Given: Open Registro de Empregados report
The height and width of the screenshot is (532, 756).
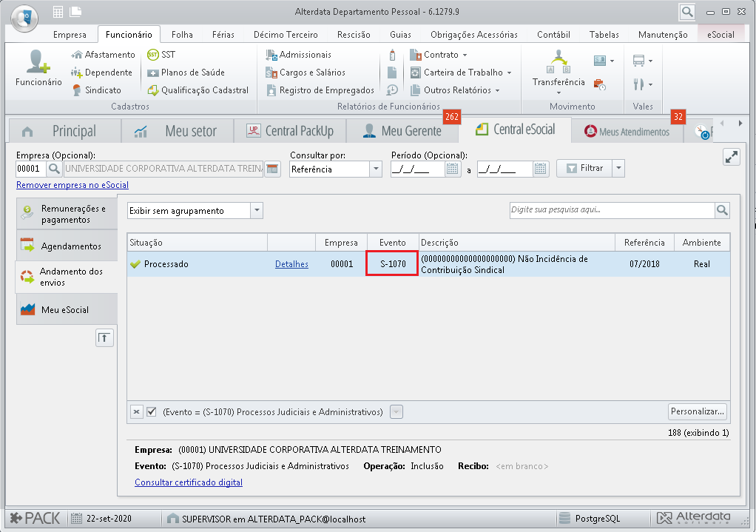Looking at the screenshot, I should click(320, 90).
